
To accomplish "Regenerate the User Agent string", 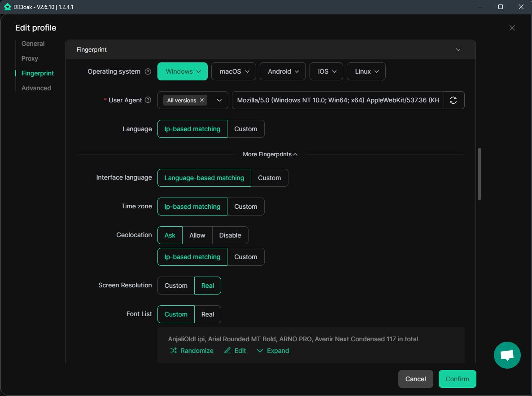I will click(454, 100).
